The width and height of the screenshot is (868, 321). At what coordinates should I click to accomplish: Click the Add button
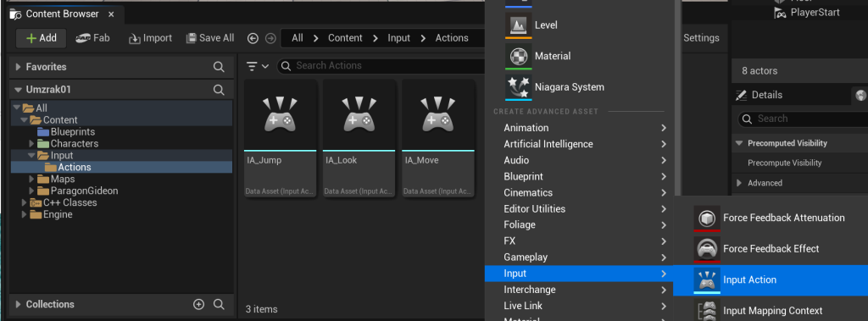pos(42,38)
